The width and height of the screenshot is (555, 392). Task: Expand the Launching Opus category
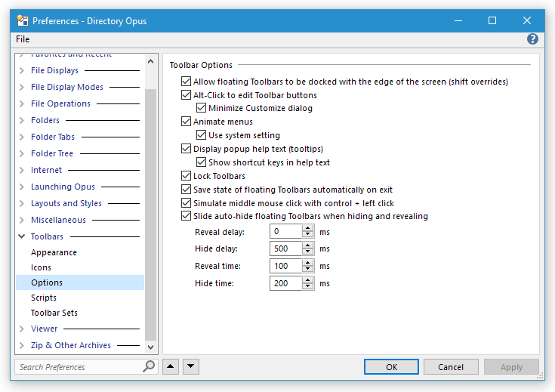coord(22,187)
